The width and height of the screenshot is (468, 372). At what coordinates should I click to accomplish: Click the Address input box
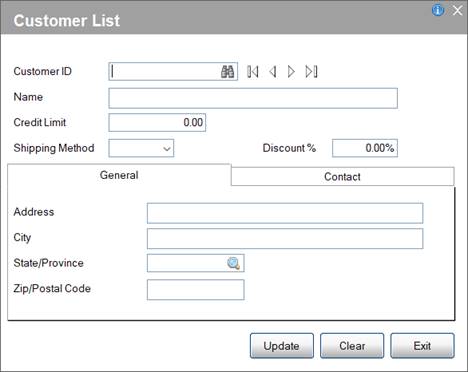285,213
